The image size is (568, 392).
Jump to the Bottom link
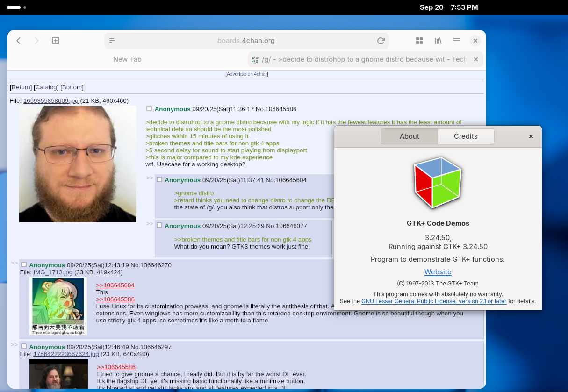click(x=72, y=87)
